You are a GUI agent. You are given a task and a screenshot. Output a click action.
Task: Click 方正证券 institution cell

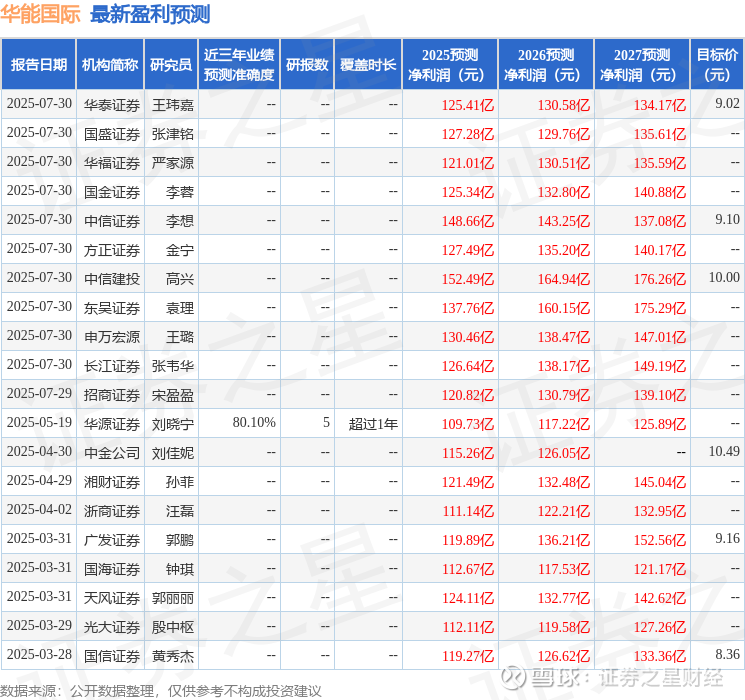(x=112, y=250)
